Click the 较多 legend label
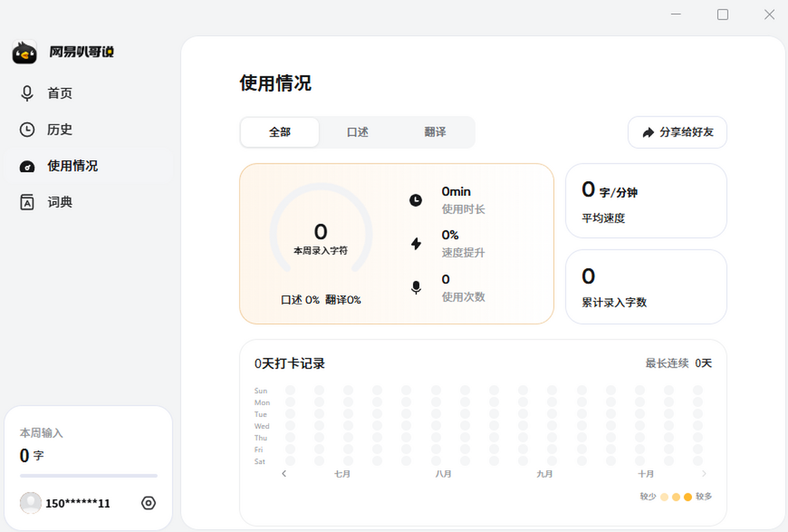 pyautogui.click(x=704, y=497)
